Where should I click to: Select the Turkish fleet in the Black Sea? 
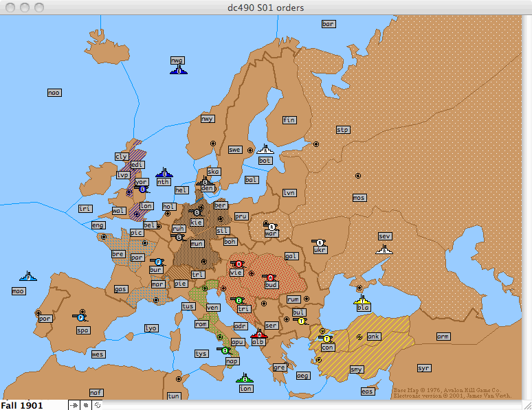pos(362,299)
